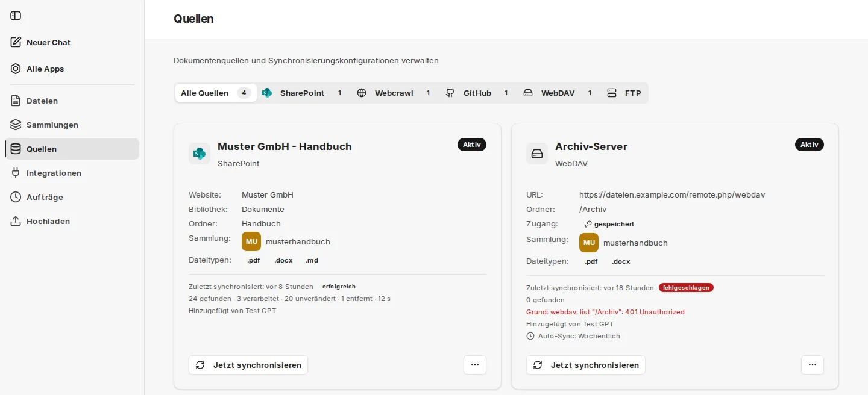Filter by GitHub tab
The width and height of the screenshot is (868, 395).
(x=479, y=93)
